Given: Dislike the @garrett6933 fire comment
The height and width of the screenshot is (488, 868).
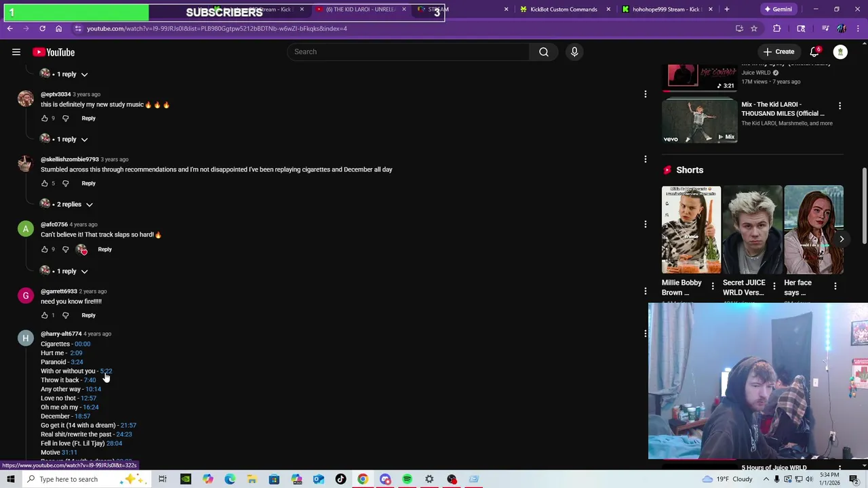Looking at the screenshot, I should (x=65, y=315).
